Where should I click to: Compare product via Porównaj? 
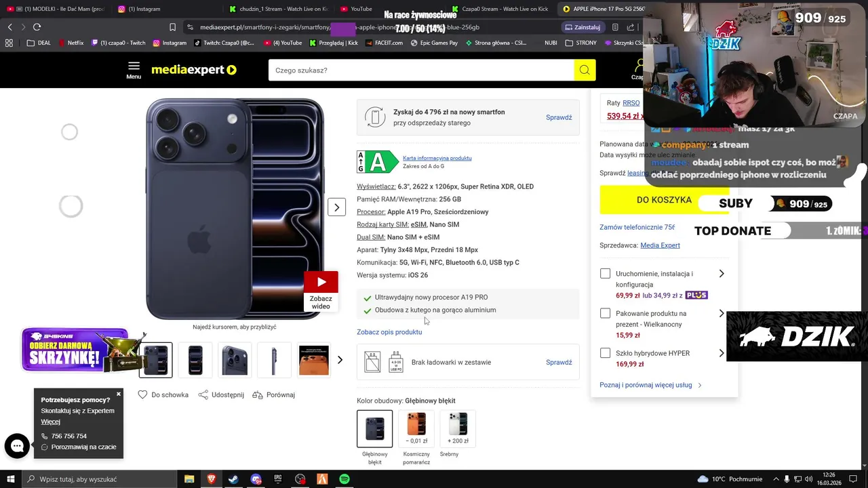(273, 394)
